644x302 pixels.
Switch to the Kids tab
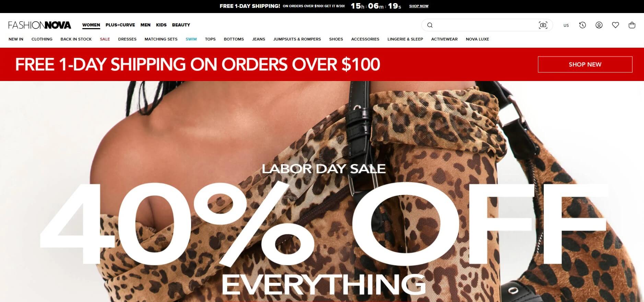(161, 25)
